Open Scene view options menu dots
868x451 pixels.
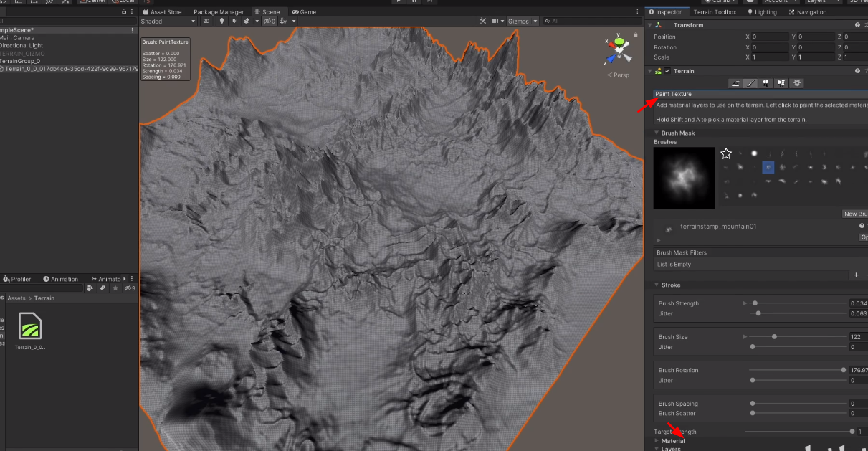[x=638, y=12]
